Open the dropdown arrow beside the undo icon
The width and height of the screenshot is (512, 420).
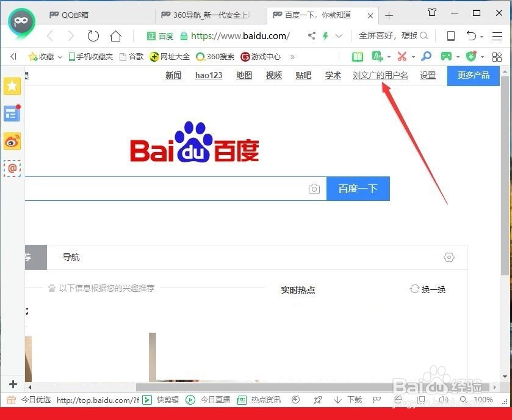(x=482, y=37)
